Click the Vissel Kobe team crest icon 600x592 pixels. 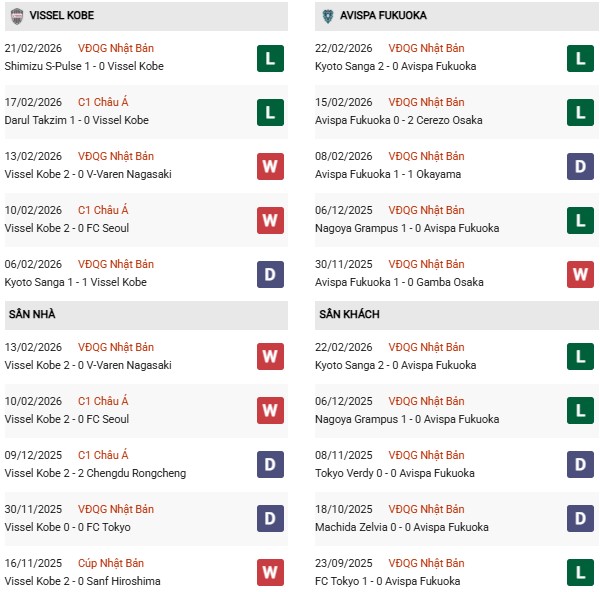[x=17, y=16]
